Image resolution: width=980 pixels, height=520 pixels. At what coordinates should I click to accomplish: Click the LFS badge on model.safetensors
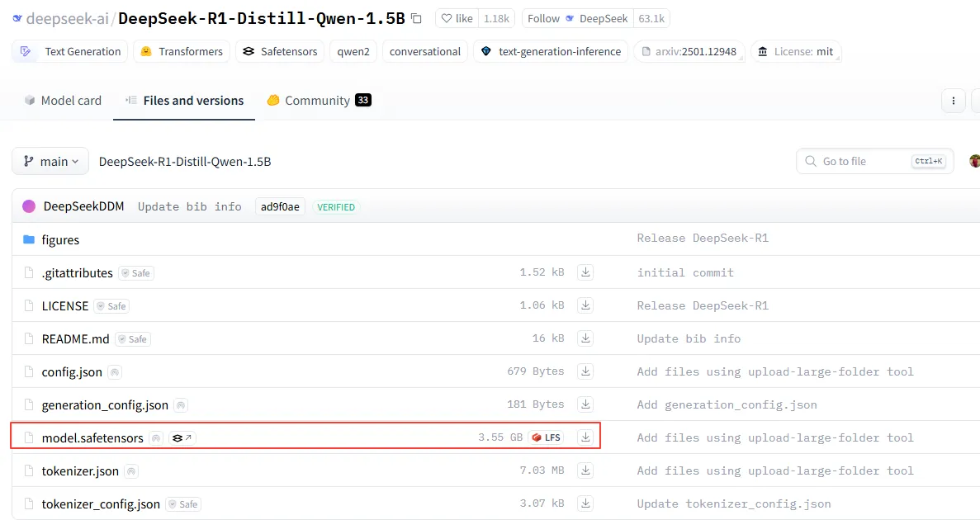point(546,437)
